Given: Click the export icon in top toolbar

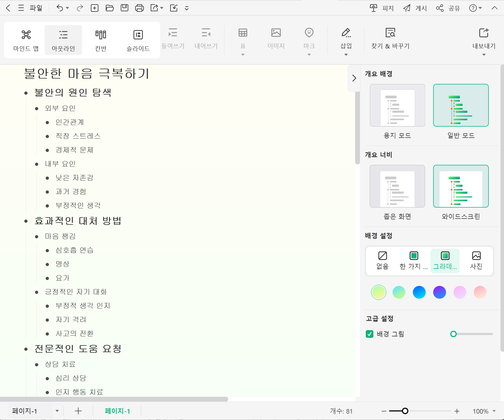Looking at the screenshot, I should (154, 8).
